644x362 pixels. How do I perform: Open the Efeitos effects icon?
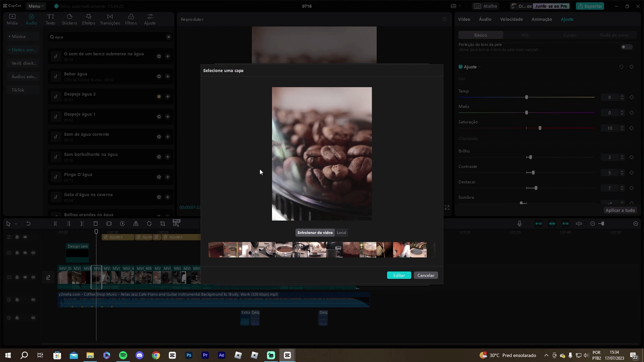[89, 19]
